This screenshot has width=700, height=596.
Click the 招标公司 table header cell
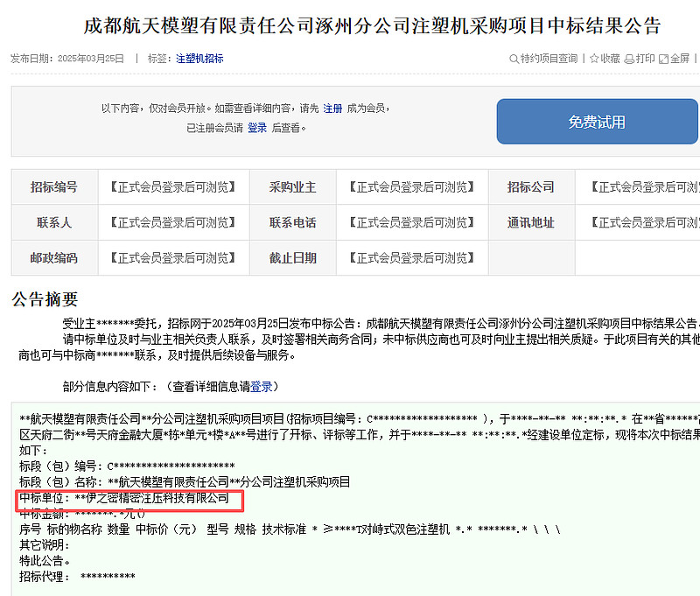click(x=531, y=186)
